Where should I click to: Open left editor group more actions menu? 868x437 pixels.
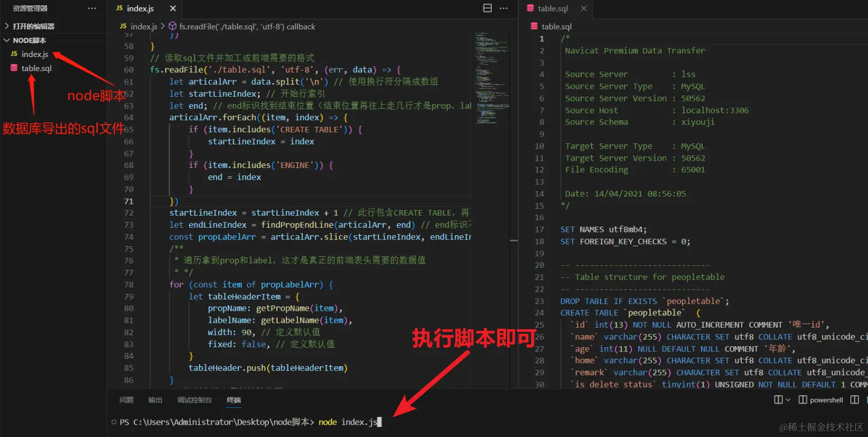click(x=503, y=8)
